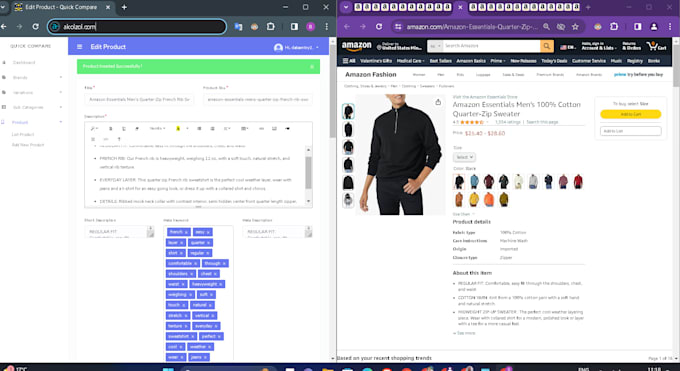Open the Amazon 'All' hamburger menu
The width and height of the screenshot is (680, 371).
349,61
